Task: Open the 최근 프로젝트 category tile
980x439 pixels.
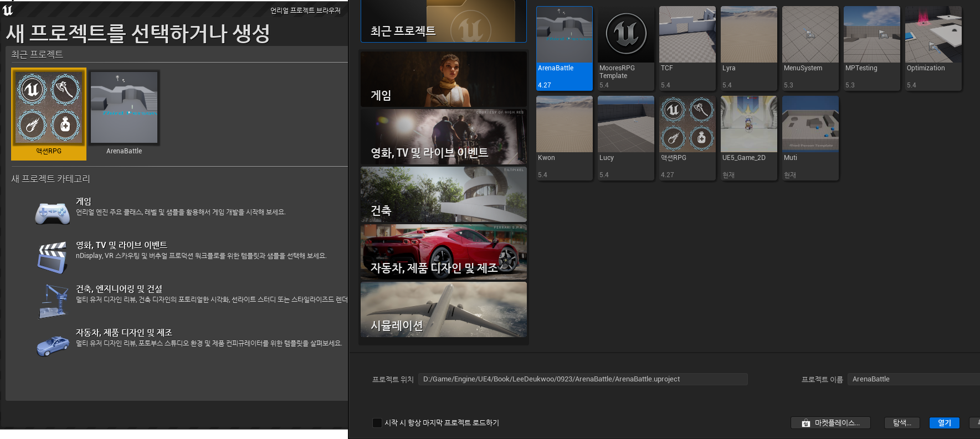Action: tap(443, 21)
